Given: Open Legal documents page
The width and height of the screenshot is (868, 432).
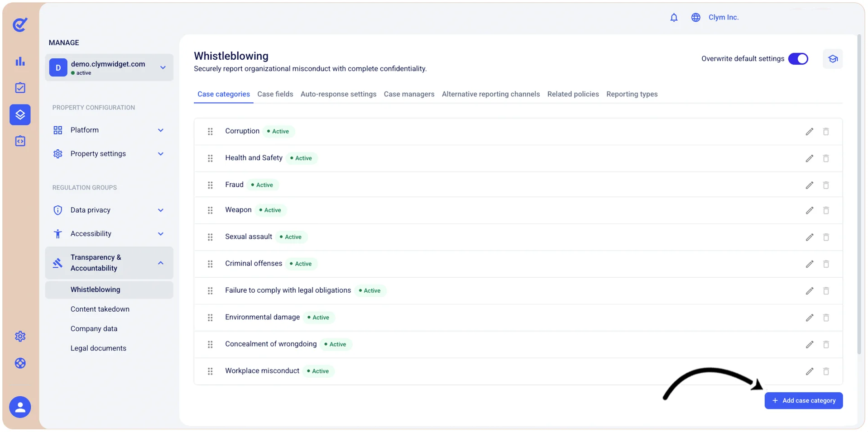Looking at the screenshot, I should (98, 348).
